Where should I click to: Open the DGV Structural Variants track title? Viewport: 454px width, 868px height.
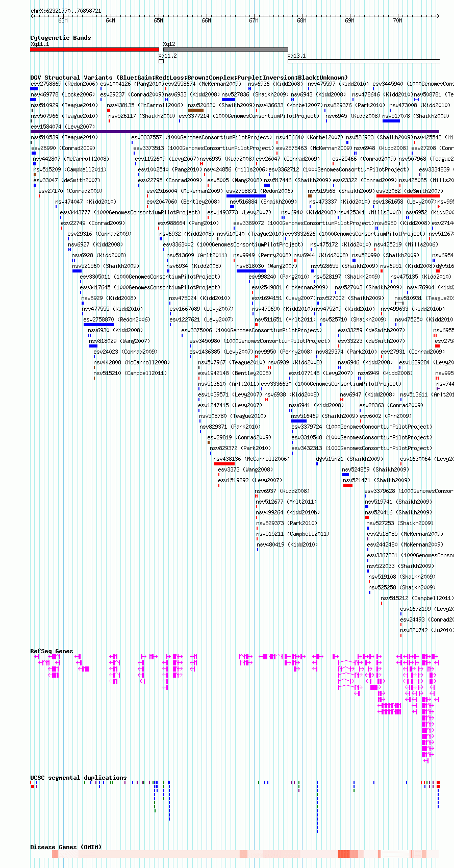coord(189,78)
